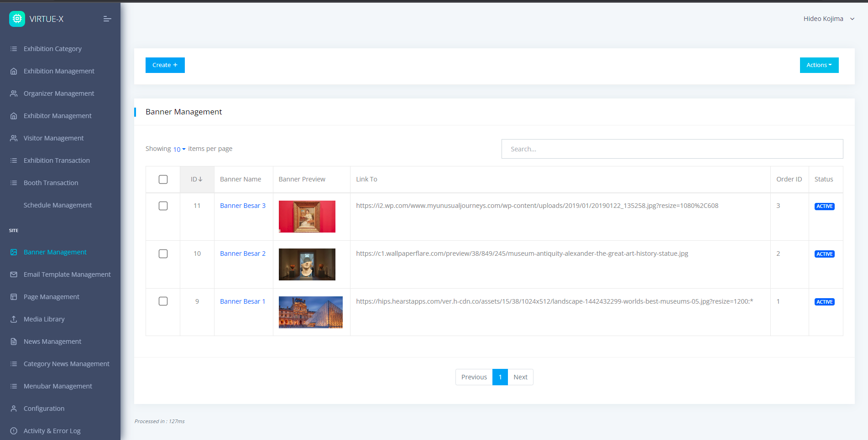Click the banner Search input field

[672, 149]
